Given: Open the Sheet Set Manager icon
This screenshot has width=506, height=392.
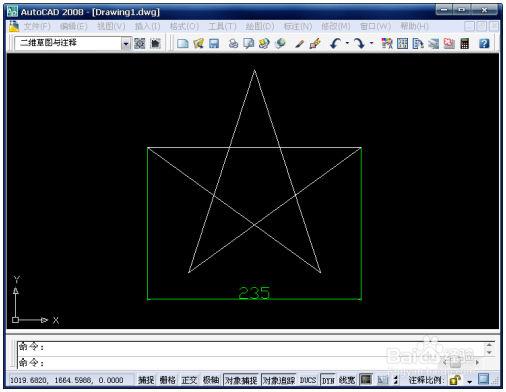Looking at the screenshot, I should (x=433, y=43).
